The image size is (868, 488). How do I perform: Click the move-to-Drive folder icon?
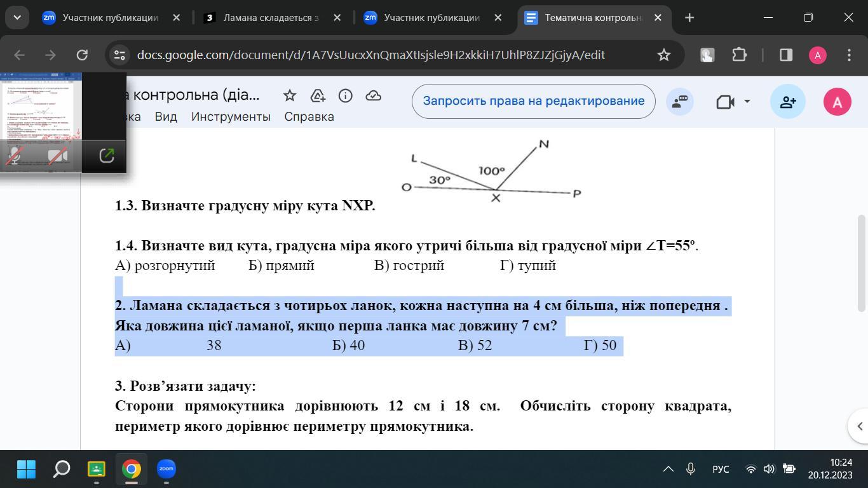[318, 95]
